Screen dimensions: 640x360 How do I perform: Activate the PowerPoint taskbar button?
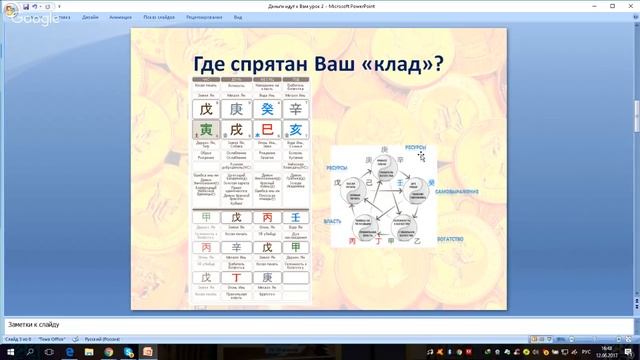pyautogui.click(x=148, y=352)
